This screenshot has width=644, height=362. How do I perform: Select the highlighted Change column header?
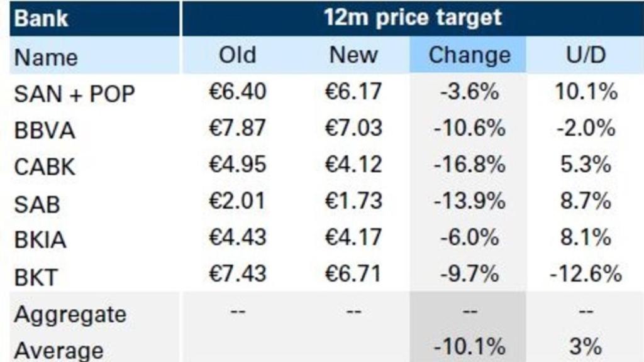(x=469, y=55)
